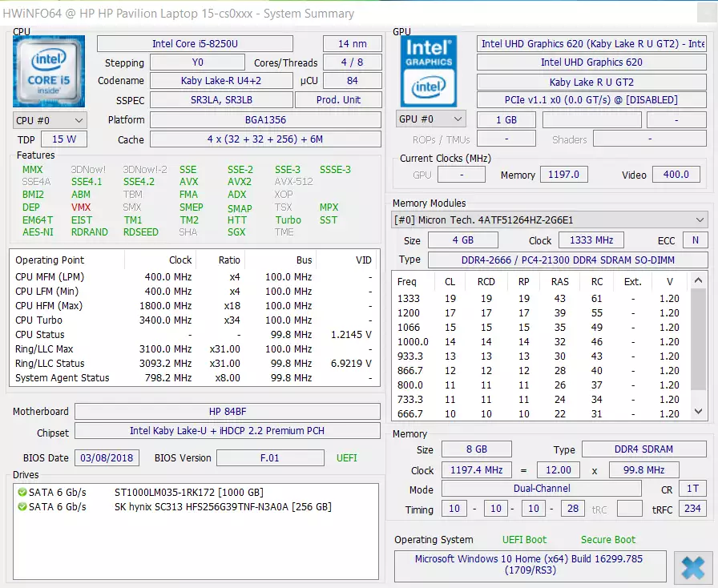Click the 1.2145 V CPU Status VID value
Image resolution: width=718 pixels, height=588 pixels.
click(x=351, y=335)
